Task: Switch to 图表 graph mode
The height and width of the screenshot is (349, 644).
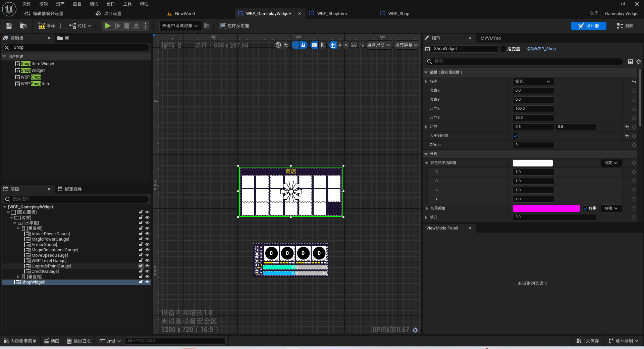Action: coord(625,26)
